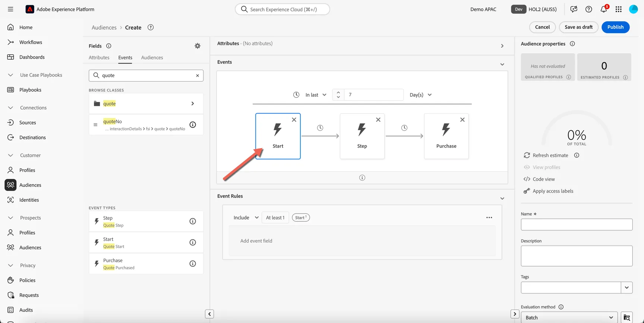
Task: Open Code view
Action: coord(539,179)
